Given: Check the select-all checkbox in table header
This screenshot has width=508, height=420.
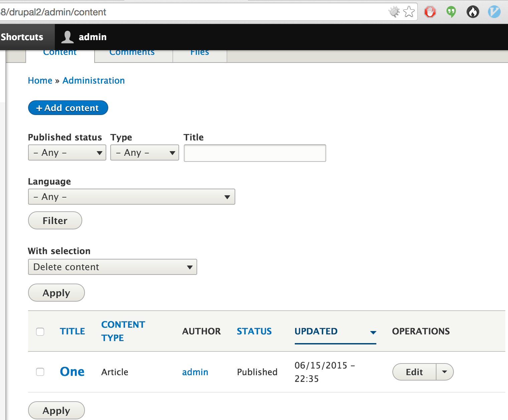Looking at the screenshot, I should click(x=40, y=332).
